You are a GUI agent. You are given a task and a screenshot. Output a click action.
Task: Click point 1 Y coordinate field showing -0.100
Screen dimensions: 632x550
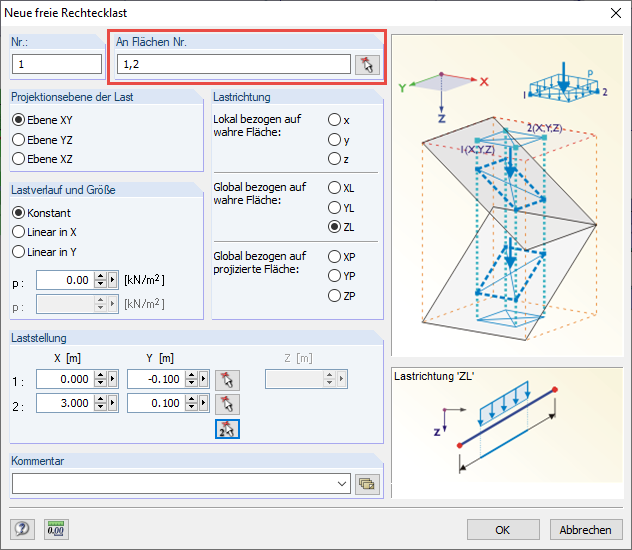156,379
